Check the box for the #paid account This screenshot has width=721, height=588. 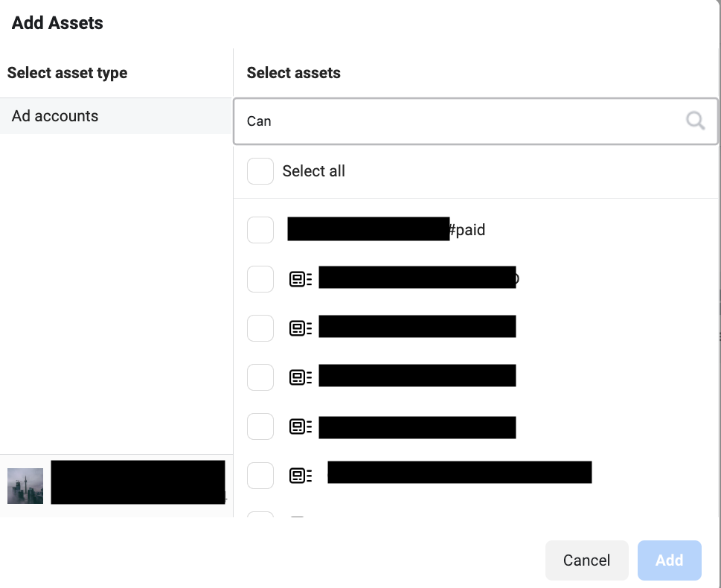(x=260, y=229)
